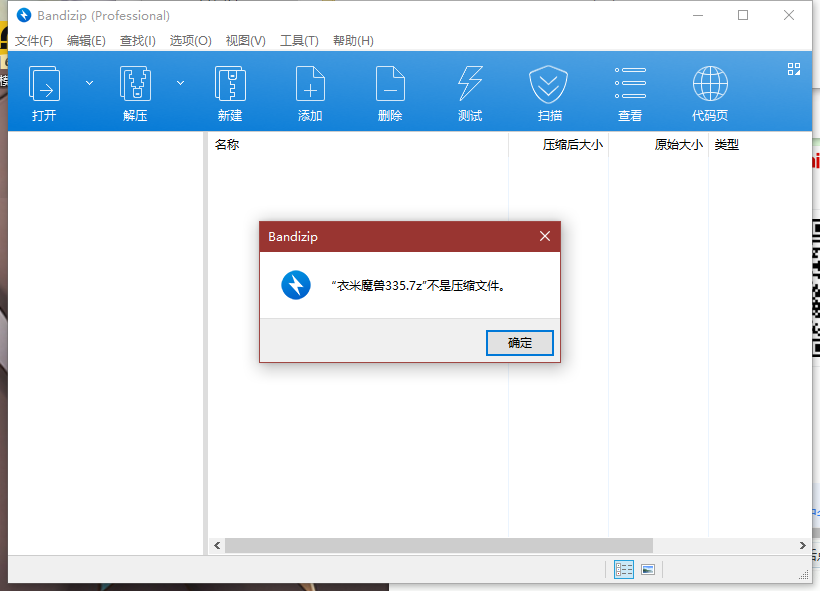Image resolution: width=820 pixels, height=591 pixels.
Task: Open the 查找(I) menu
Action: [x=138, y=41]
